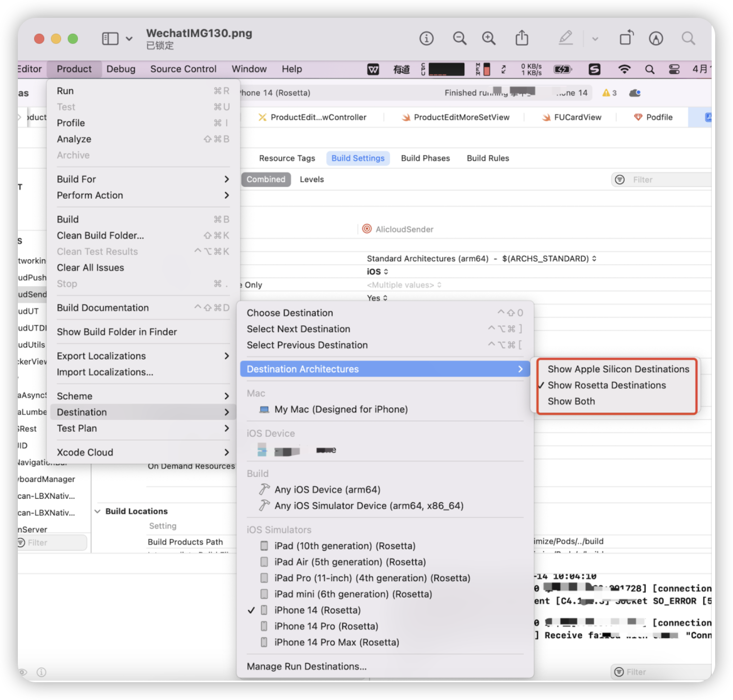The width and height of the screenshot is (733, 700).
Task: Open the Scheme submenu
Action: click(143, 396)
